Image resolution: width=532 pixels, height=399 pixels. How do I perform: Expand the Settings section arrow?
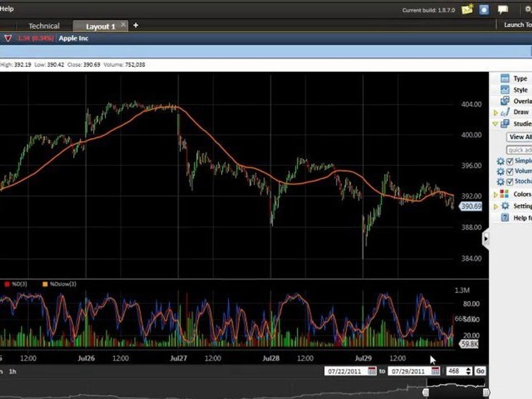tap(495, 206)
